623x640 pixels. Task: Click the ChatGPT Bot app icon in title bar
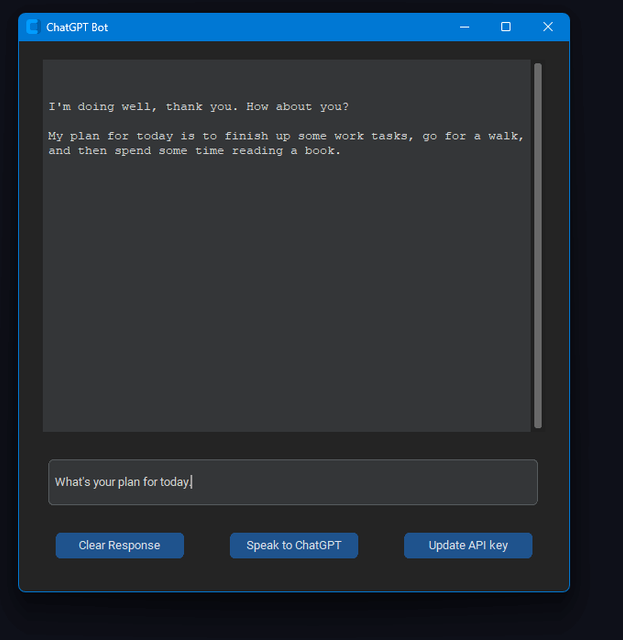coord(33,27)
